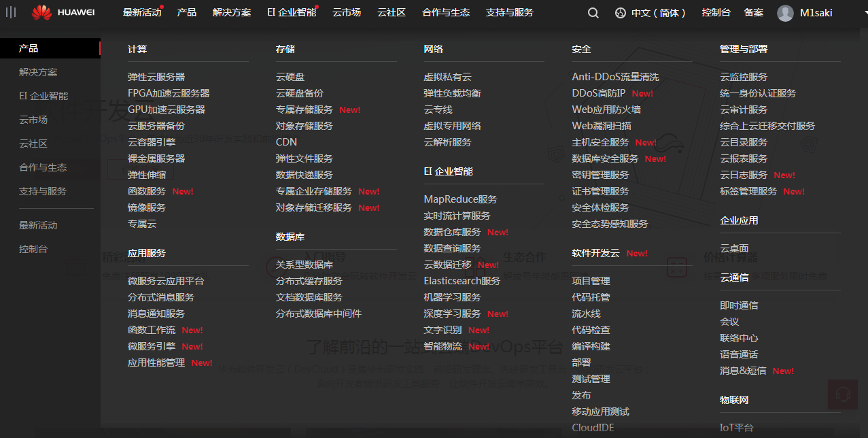Open 云解析服务 link
Viewport: 868px width, 438px height.
(x=447, y=142)
